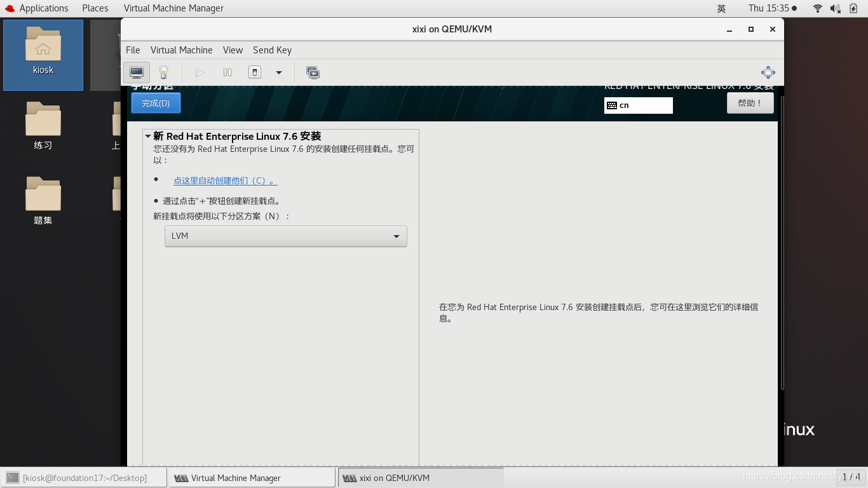
Task: Collapse the Red Hat Enterprise Linux 7.6 section
Action: pyautogui.click(x=147, y=136)
